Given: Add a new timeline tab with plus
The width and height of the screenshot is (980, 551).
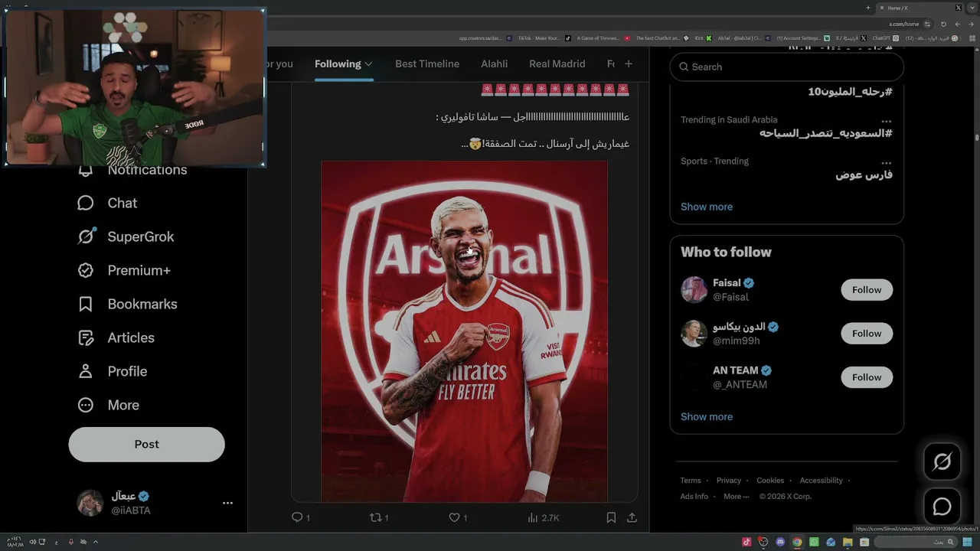Looking at the screenshot, I should [629, 64].
